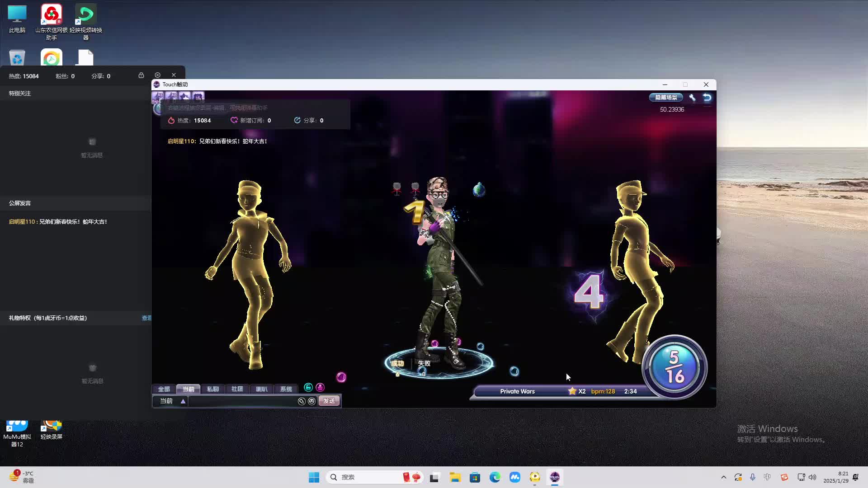
Task: Show hidden system tray icons chevron
Action: tap(723, 477)
